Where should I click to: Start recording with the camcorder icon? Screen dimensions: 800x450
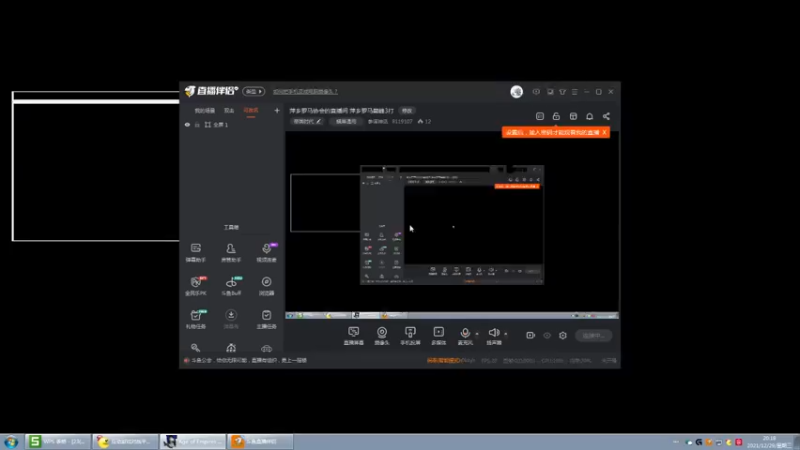pos(531,335)
